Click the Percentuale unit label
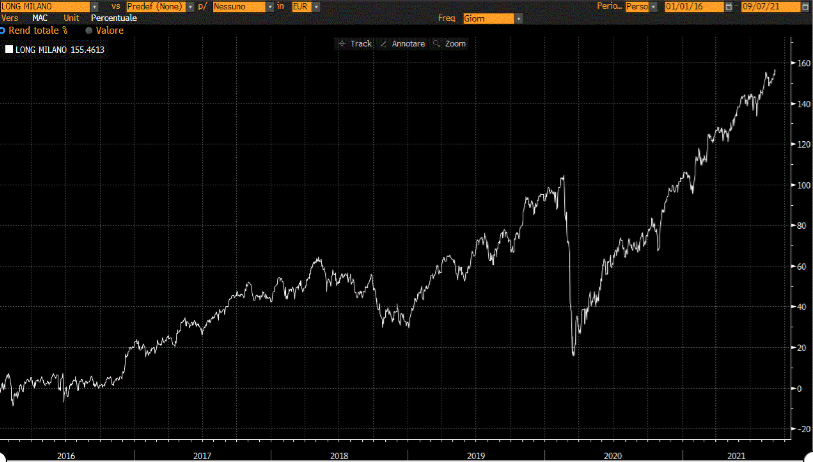This screenshot has height=462, width=813. point(114,18)
